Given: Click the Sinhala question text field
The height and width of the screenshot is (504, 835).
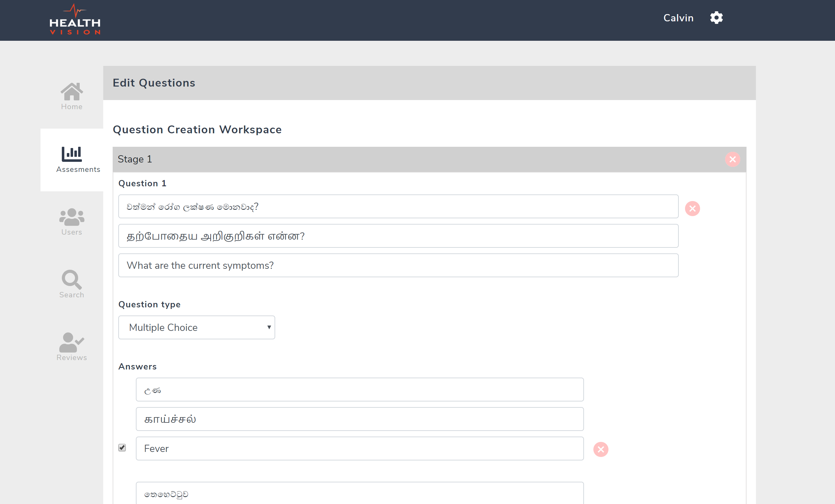Looking at the screenshot, I should 398,207.
